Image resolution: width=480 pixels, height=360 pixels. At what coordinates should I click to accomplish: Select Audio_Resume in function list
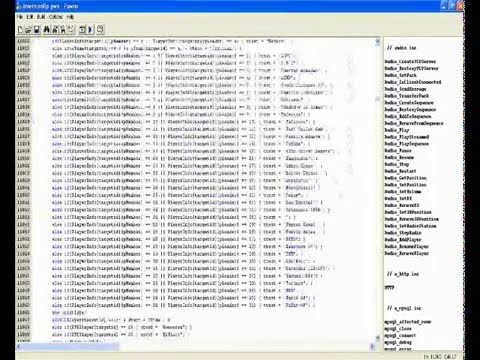coord(399,157)
